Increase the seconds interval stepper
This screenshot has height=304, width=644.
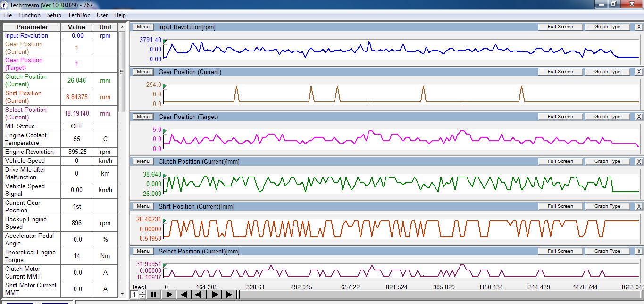pyautogui.click(x=142, y=292)
